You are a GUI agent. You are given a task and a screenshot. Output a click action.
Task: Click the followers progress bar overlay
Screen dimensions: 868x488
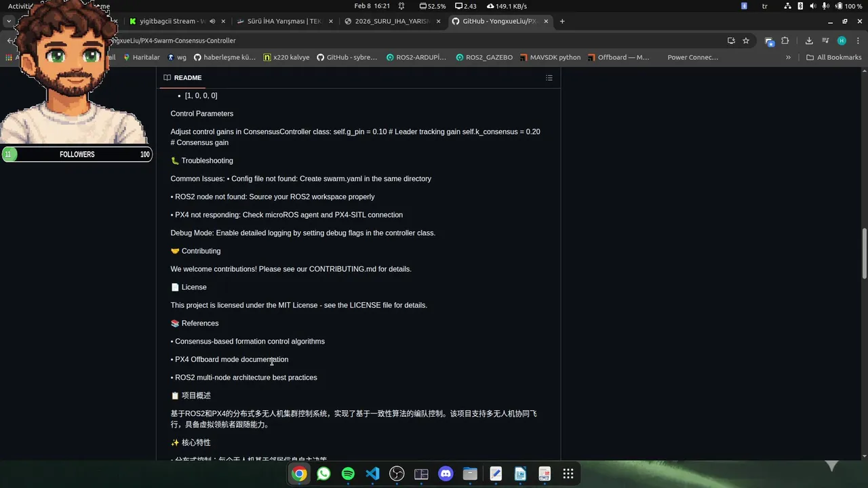pos(77,155)
